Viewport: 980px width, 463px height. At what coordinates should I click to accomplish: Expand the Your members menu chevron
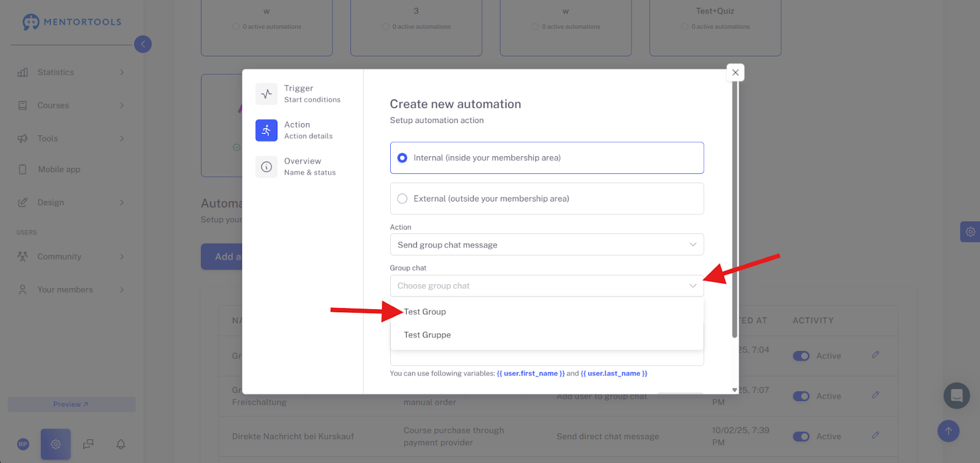122,290
